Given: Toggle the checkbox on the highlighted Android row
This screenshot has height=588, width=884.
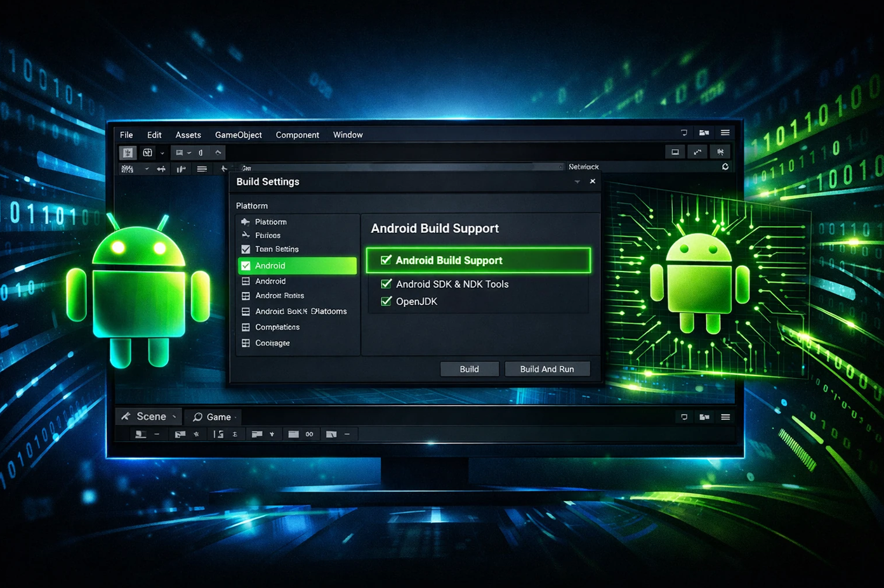Looking at the screenshot, I should pyautogui.click(x=246, y=266).
